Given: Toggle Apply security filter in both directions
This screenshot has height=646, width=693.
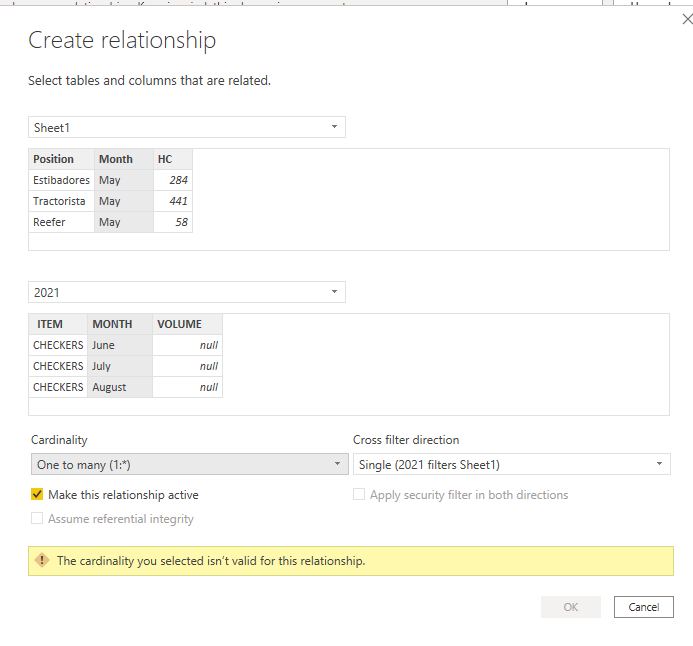Looking at the screenshot, I should [359, 494].
